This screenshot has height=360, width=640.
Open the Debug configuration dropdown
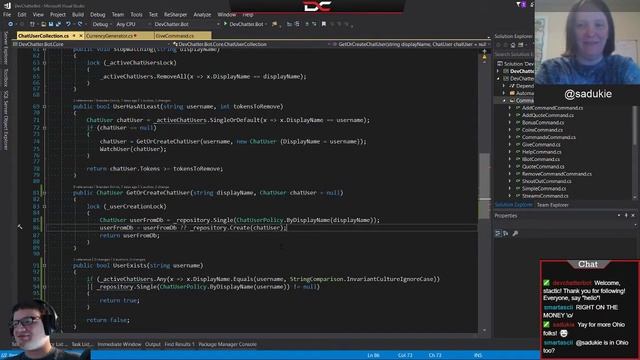click(101, 24)
